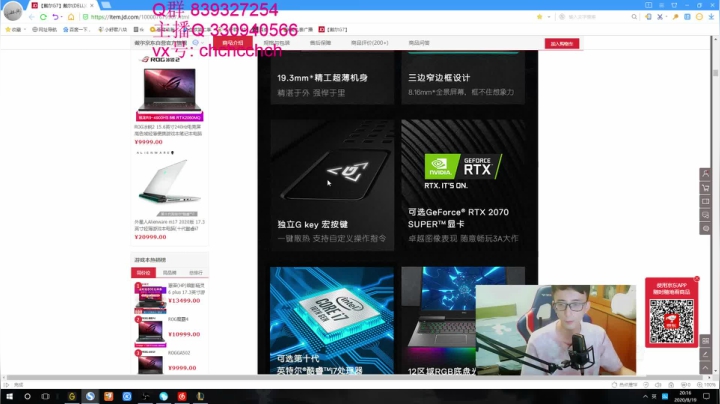This screenshot has width=720, height=404.
Task: Click the yellow circle extension icon
Action: point(699,17)
